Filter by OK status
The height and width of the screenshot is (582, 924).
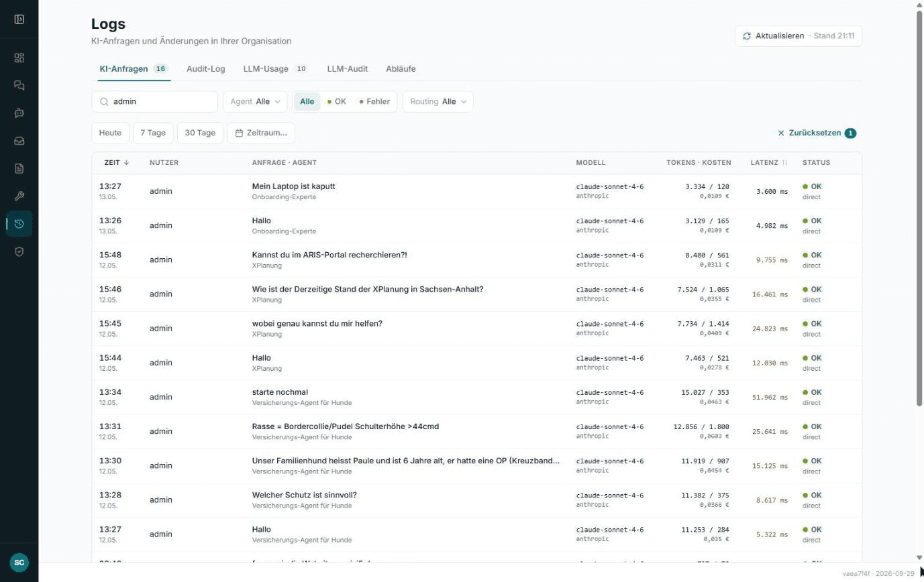tap(336, 102)
